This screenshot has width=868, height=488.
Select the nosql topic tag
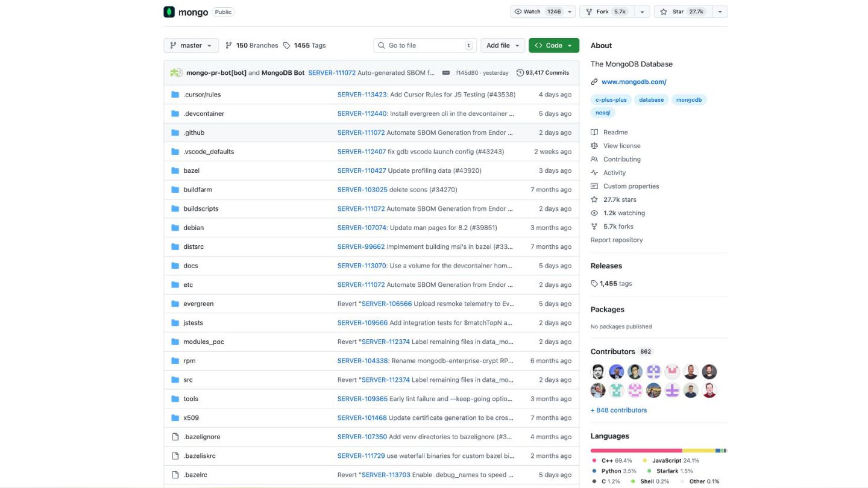(603, 113)
